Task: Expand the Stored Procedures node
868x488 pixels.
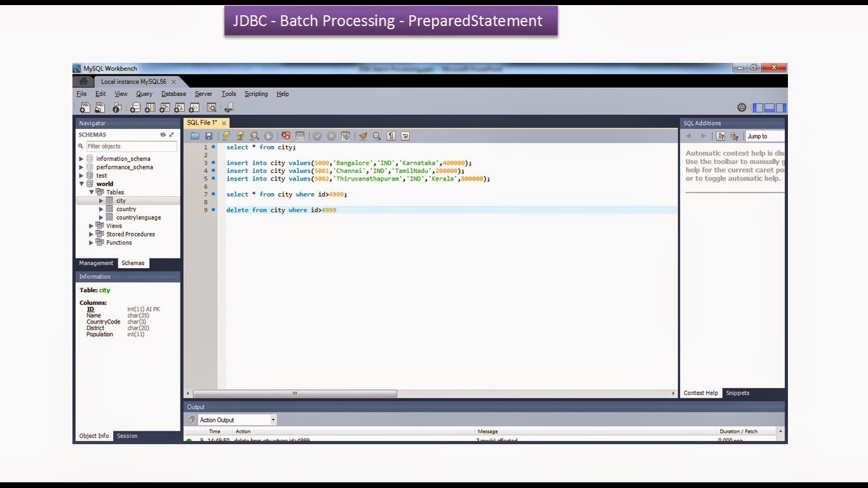Action: [92, 234]
